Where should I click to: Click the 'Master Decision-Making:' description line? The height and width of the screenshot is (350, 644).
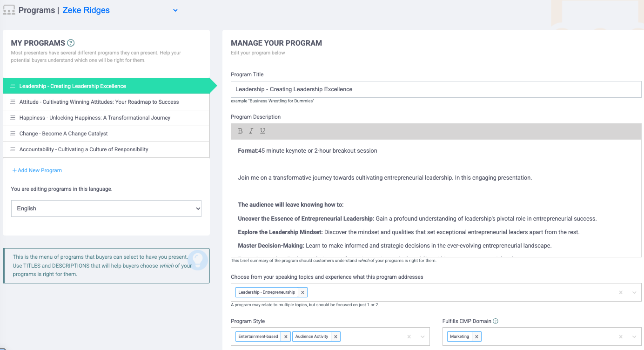(x=395, y=246)
